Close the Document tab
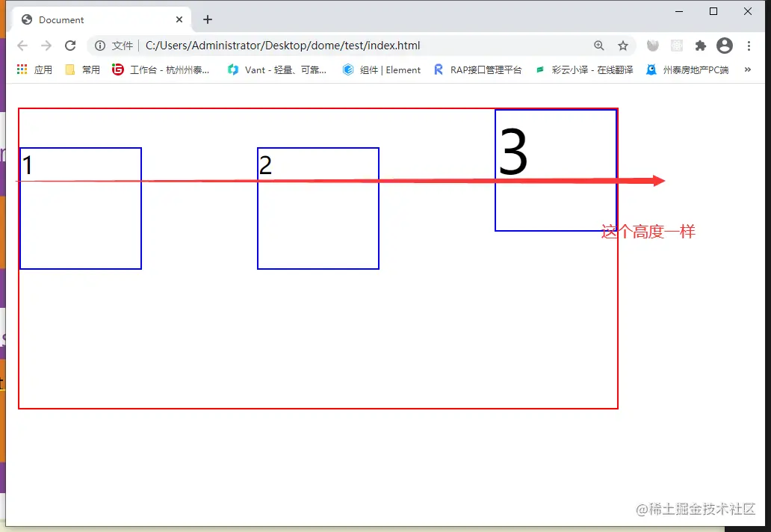This screenshot has width=771, height=532. point(179,19)
